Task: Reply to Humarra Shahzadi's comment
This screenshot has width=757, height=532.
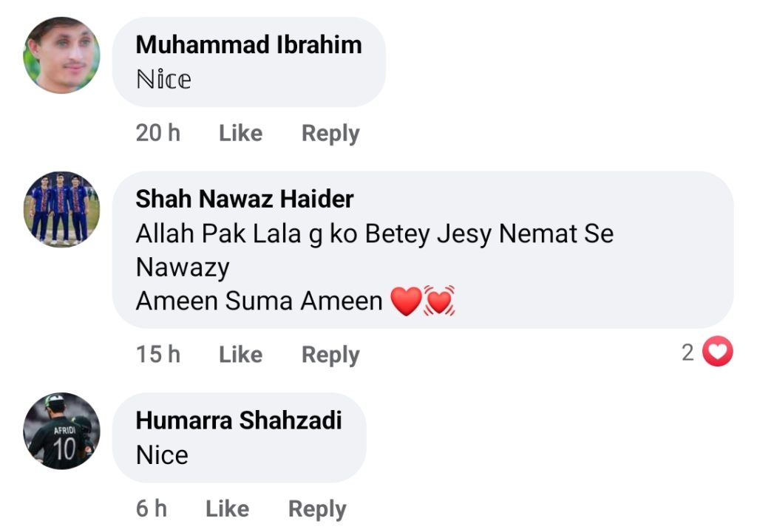Action: pyautogui.click(x=317, y=508)
